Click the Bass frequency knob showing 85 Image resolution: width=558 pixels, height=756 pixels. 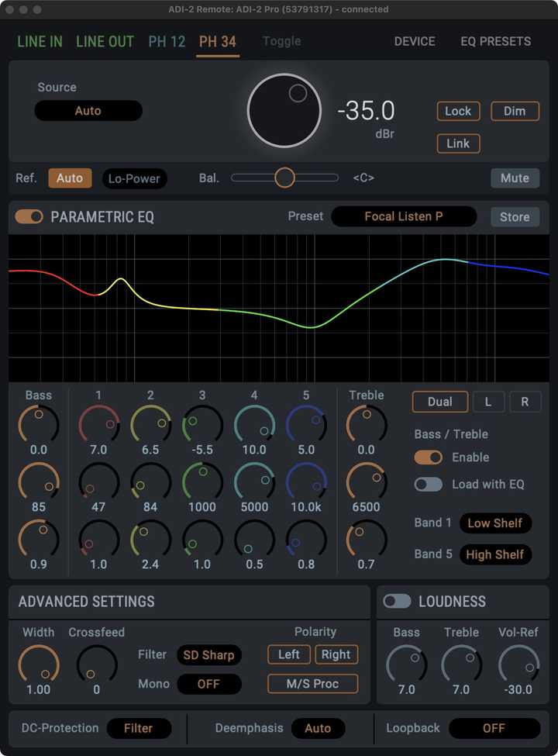point(39,482)
